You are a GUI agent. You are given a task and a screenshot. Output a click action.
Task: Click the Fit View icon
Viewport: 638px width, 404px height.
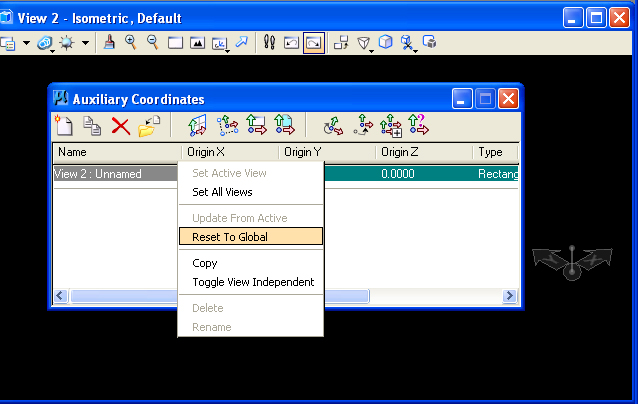197,43
